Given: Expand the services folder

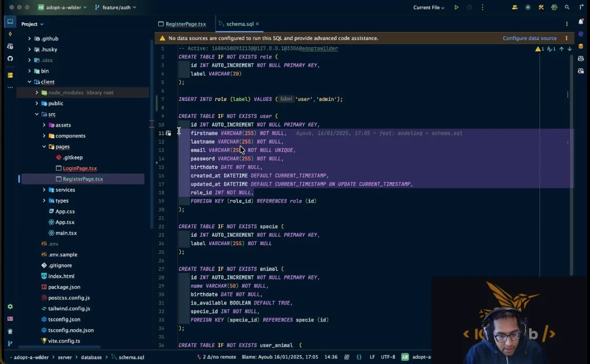Looking at the screenshot, I should click(44, 190).
